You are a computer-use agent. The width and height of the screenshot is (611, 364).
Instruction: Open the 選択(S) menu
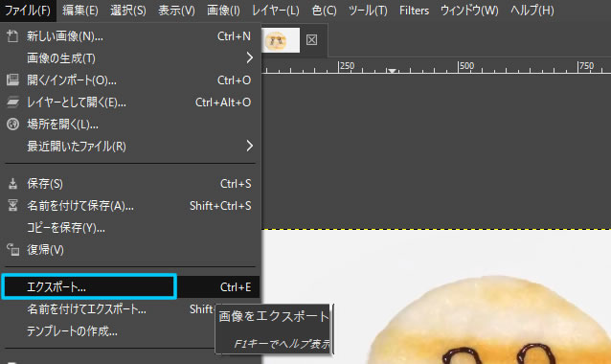pos(127,11)
